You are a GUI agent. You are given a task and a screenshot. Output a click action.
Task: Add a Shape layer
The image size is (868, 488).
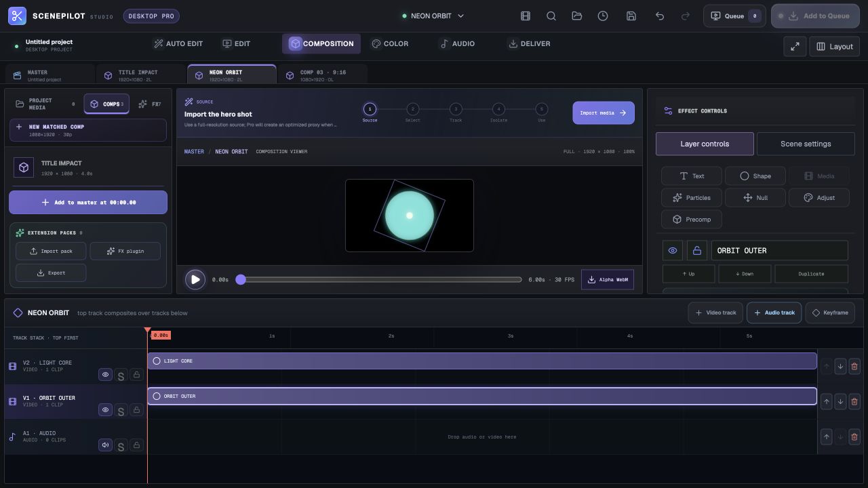[755, 176]
